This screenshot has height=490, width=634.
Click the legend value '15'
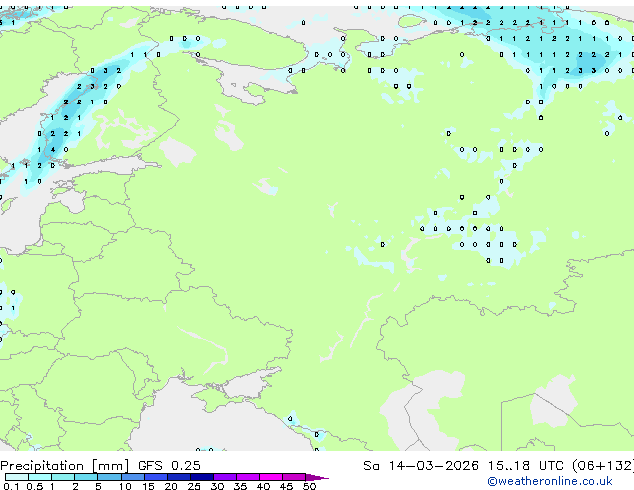click(148, 486)
